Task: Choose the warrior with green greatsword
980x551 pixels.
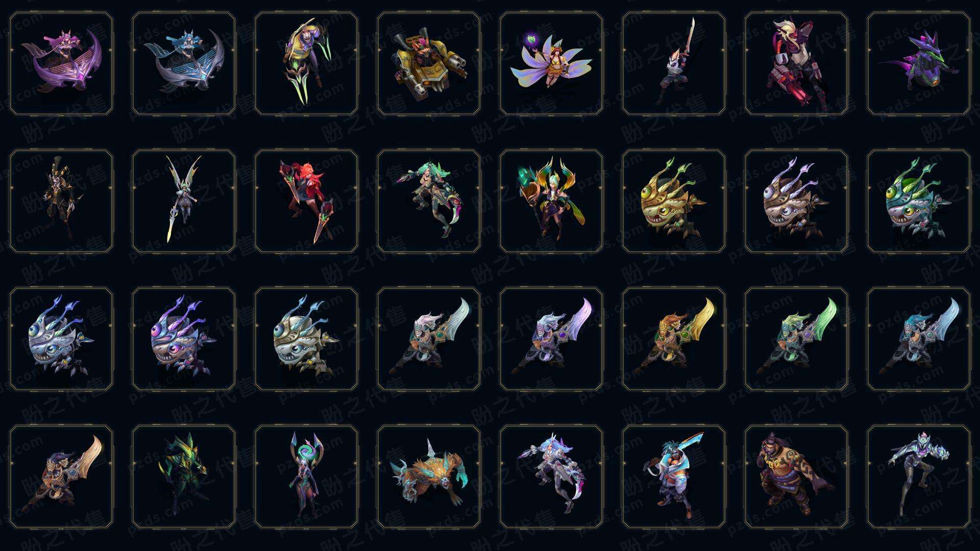Action: (x=796, y=339)
